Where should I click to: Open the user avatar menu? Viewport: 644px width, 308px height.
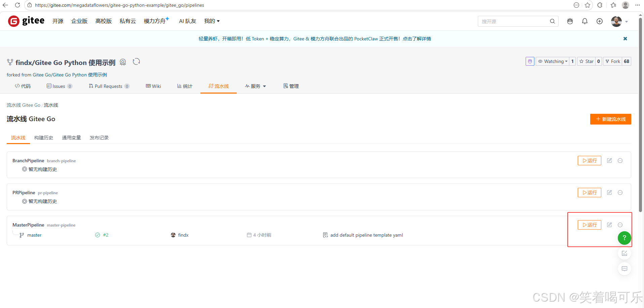[616, 21]
